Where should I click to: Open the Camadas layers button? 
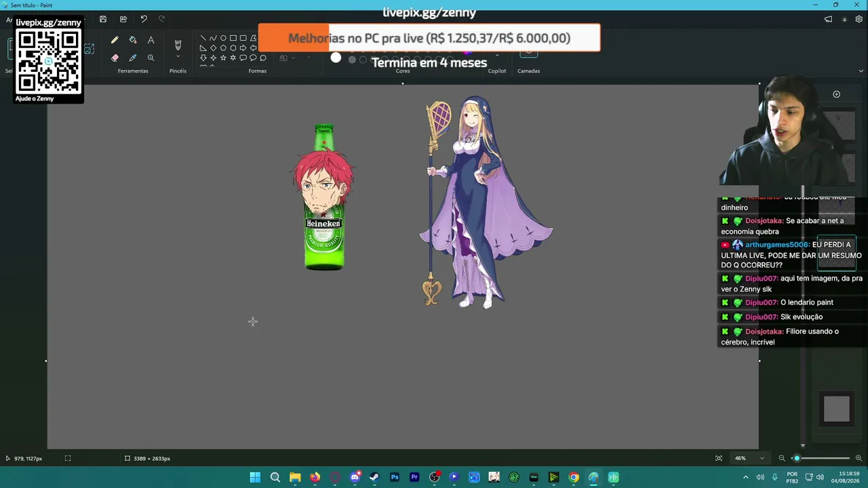coord(528,54)
